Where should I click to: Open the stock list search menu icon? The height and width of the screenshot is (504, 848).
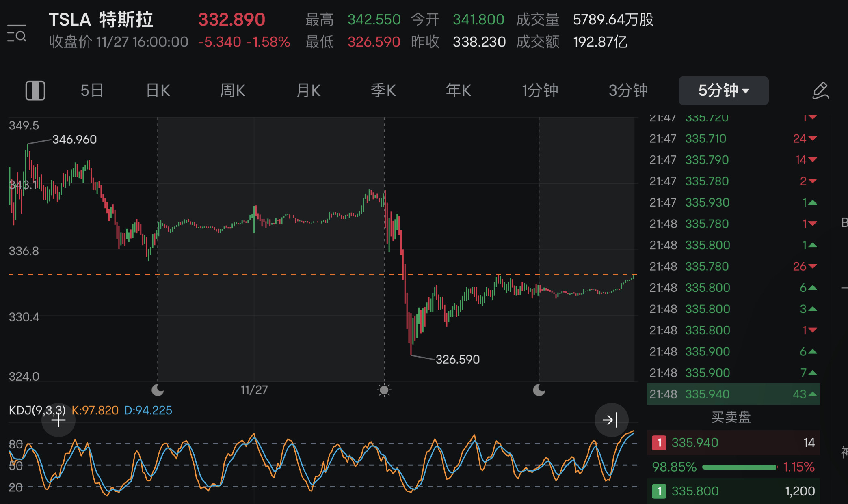point(17,33)
